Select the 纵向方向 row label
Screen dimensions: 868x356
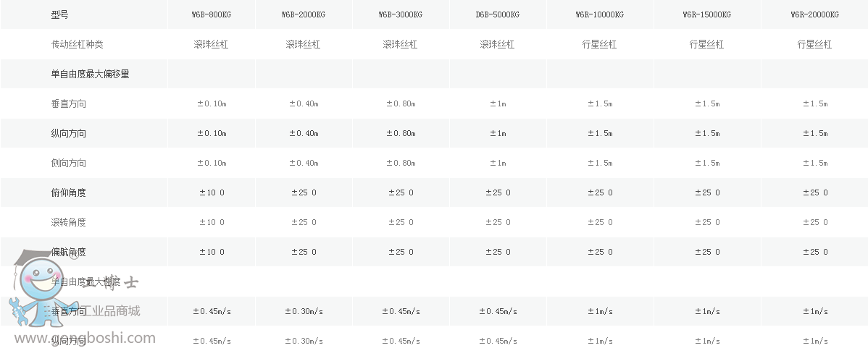click(68, 133)
